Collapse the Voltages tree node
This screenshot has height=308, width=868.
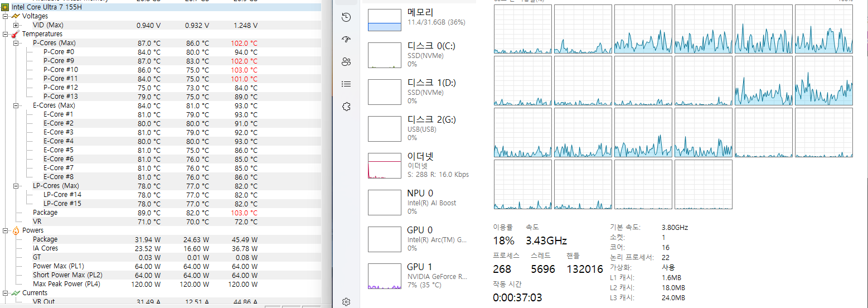coord(5,16)
